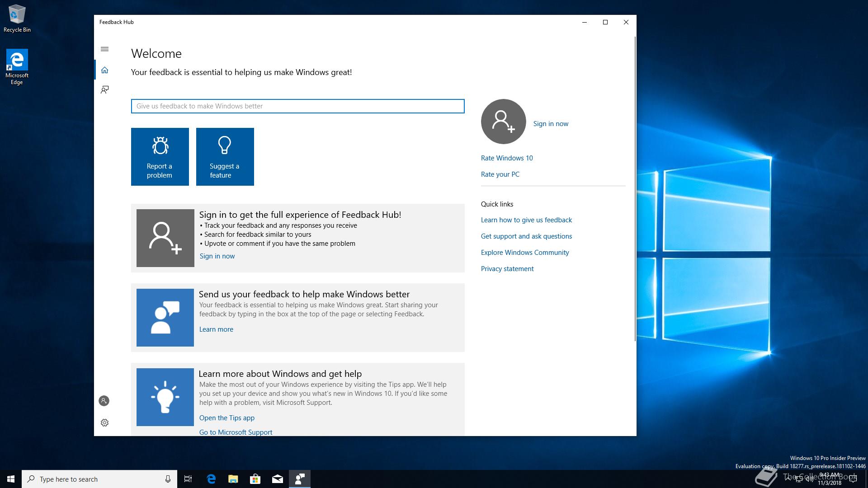Click the account icon in sidebar bottom

[104, 401]
